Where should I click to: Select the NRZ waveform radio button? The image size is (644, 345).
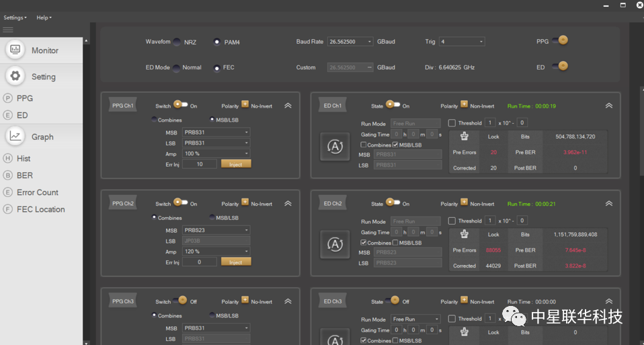click(177, 42)
